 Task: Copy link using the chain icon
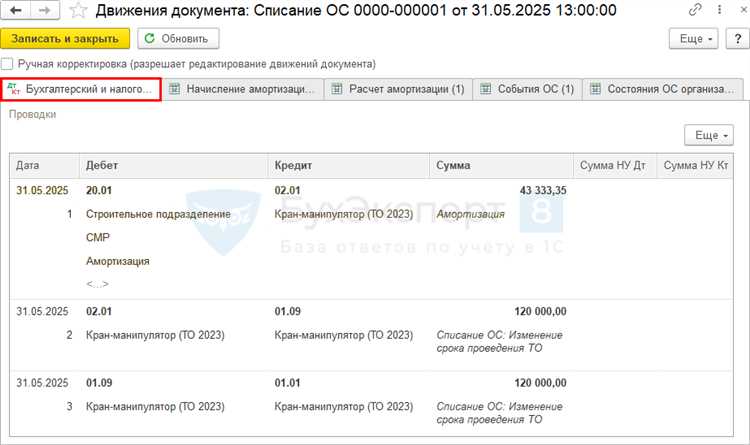pos(695,10)
